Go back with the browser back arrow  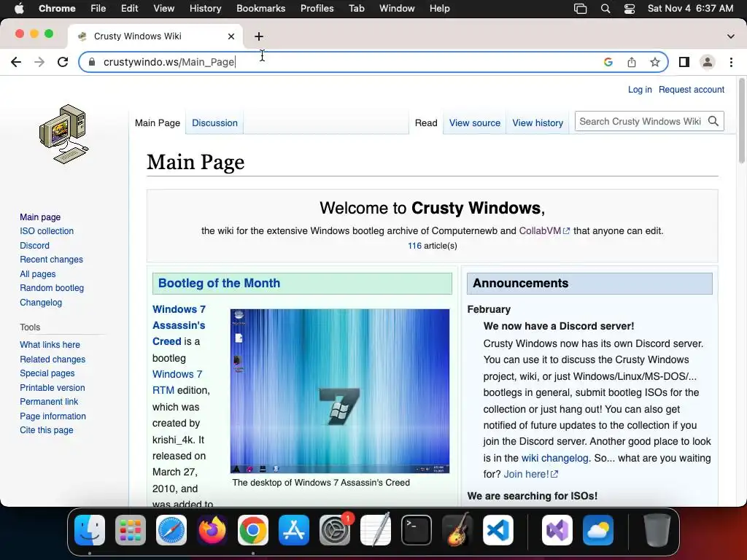[16, 62]
